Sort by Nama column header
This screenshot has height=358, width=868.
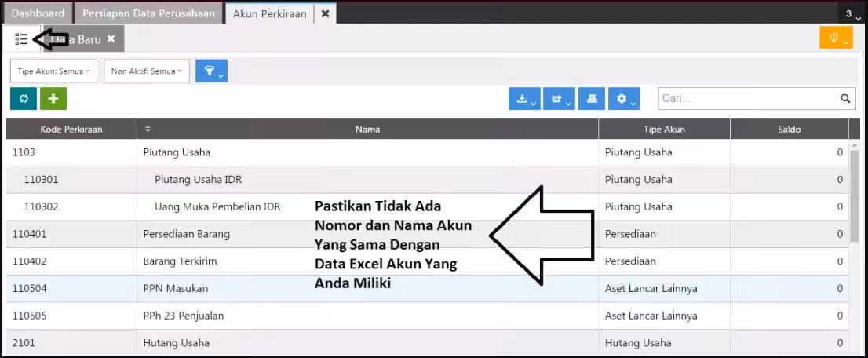point(367,129)
